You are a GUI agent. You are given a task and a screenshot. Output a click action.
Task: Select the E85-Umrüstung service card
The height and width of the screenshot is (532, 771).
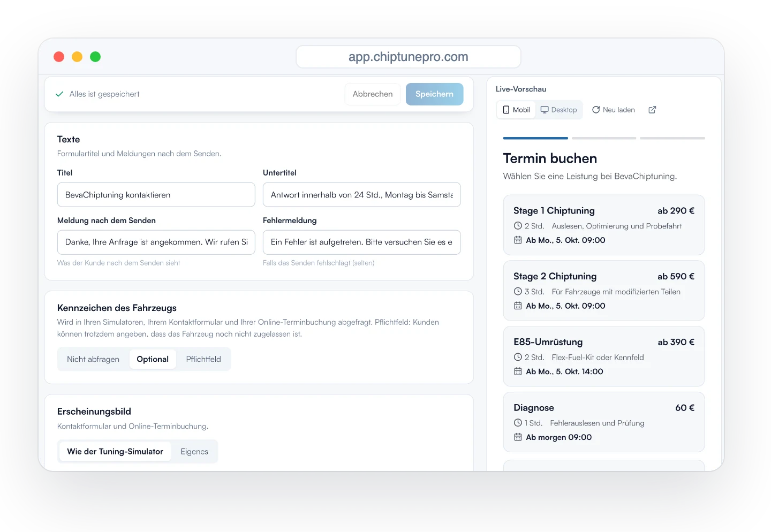tap(604, 356)
